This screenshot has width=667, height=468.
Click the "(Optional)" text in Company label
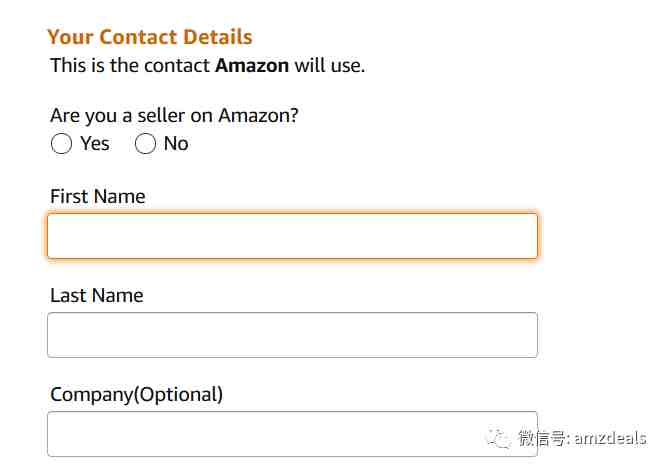(178, 395)
